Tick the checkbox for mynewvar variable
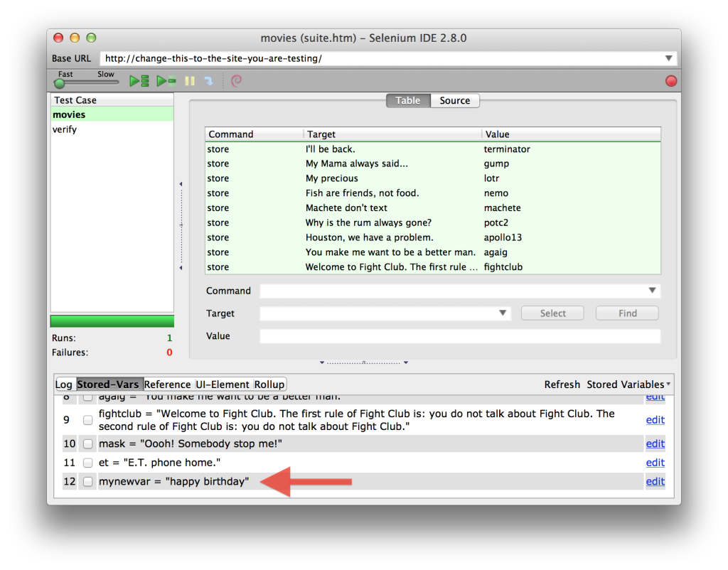This screenshot has height=570, width=728. point(87,482)
